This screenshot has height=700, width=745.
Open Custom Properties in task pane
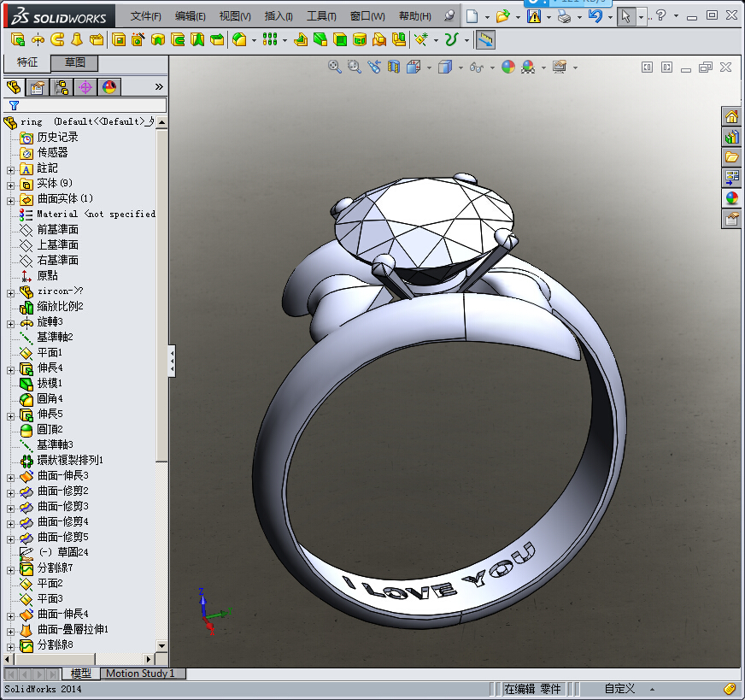pyautogui.click(x=731, y=219)
